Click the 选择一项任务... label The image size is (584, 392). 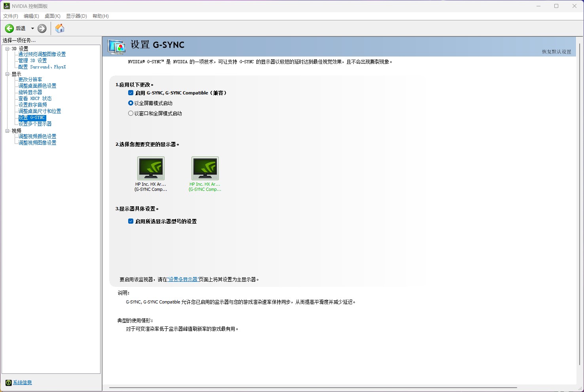tap(19, 40)
